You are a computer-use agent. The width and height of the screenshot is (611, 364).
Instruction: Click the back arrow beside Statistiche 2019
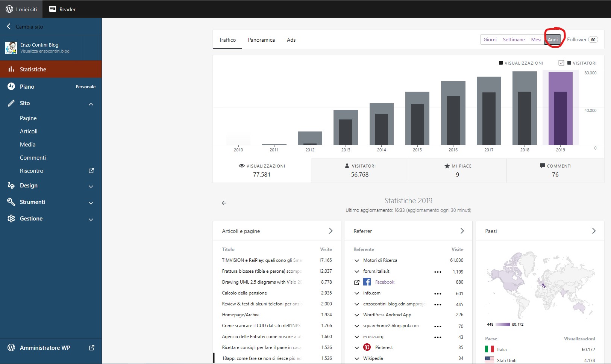click(x=224, y=203)
